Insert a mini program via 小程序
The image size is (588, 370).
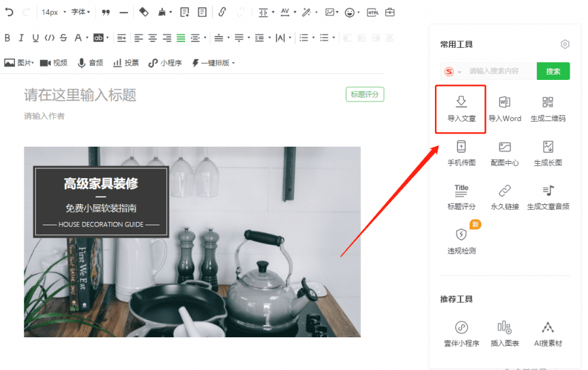tap(165, 63)
